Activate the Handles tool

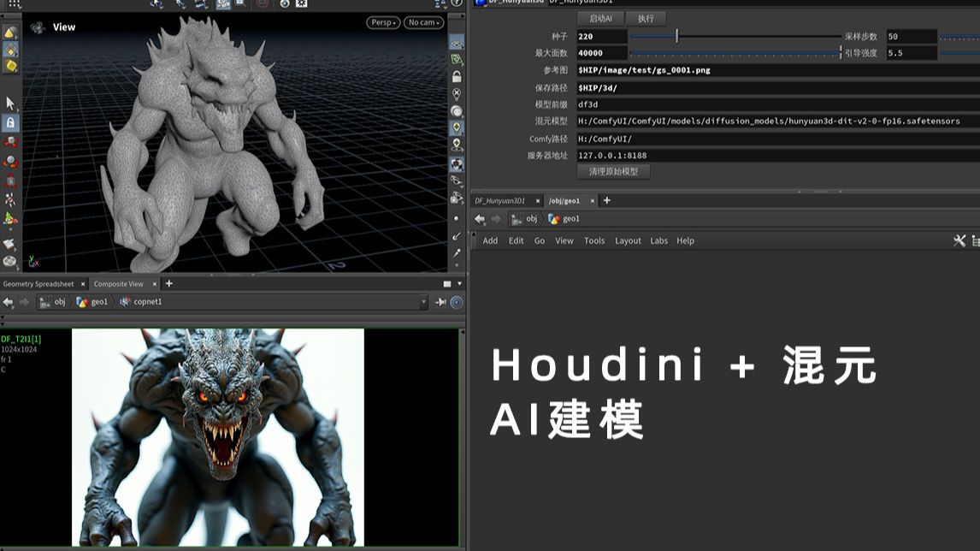(10, 219)
